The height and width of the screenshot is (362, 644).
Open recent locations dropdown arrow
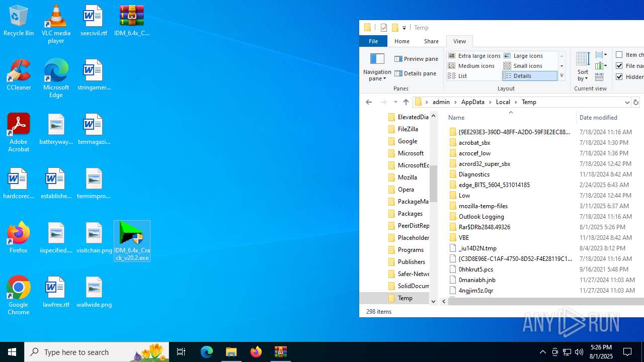tap(395, 102)
